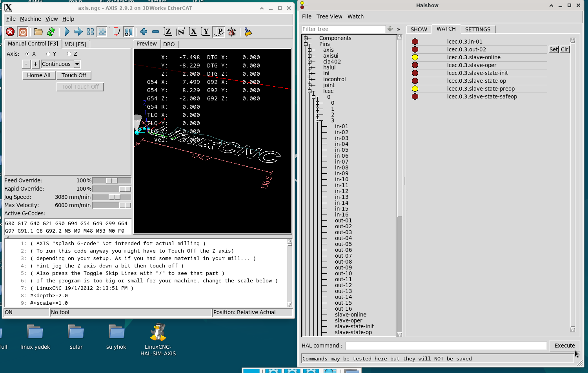Click the HAL command input field
Screen dimensions: 588x373
pyautogui.click(x=446, y=346)
